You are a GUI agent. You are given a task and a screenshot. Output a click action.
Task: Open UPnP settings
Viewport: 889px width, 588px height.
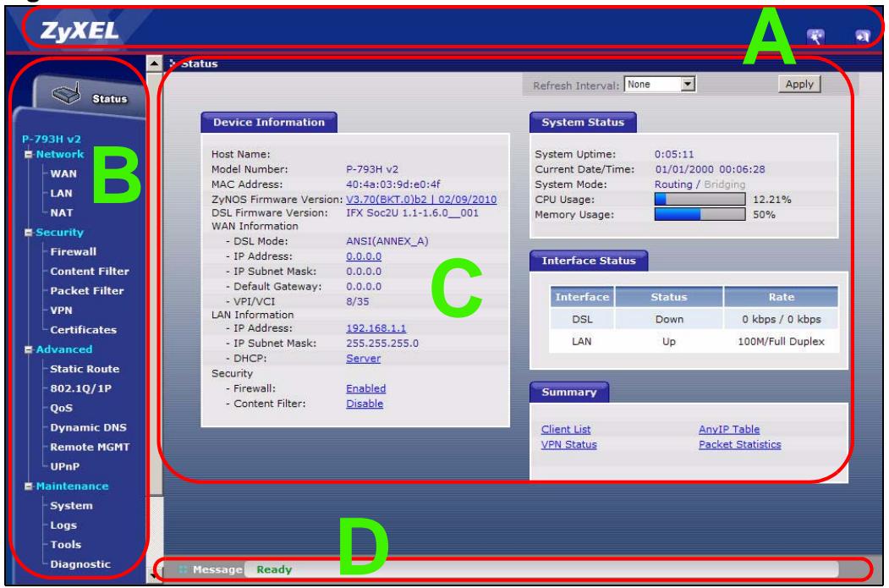(x=64, y=467)
